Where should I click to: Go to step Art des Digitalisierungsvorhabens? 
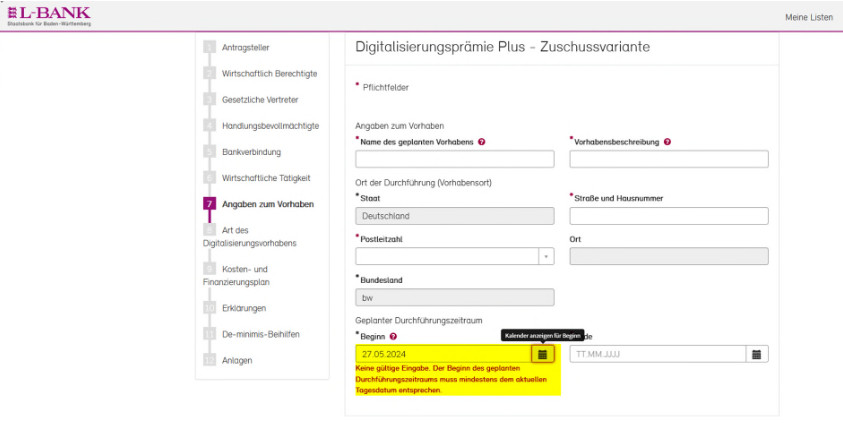click(250, 237)
